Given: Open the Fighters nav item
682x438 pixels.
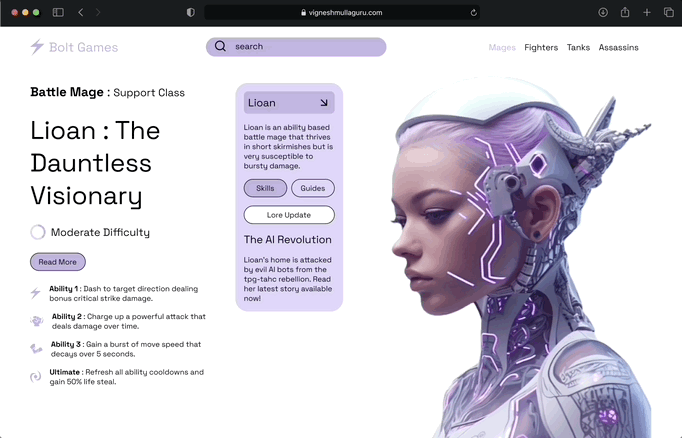Looking at the screenshot, I should click(x=541, y=47).
